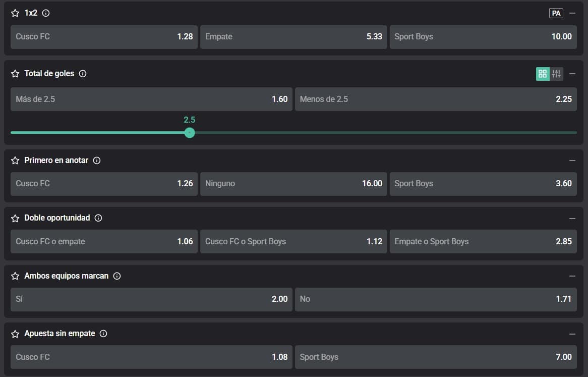Switch to grid view in Total de goles

tap(543, 74)
